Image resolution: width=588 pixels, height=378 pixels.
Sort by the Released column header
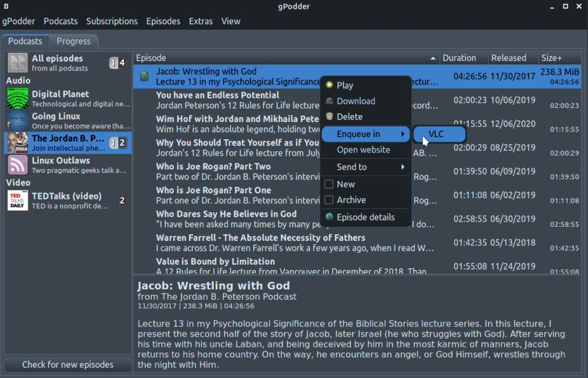click(513, 58)
